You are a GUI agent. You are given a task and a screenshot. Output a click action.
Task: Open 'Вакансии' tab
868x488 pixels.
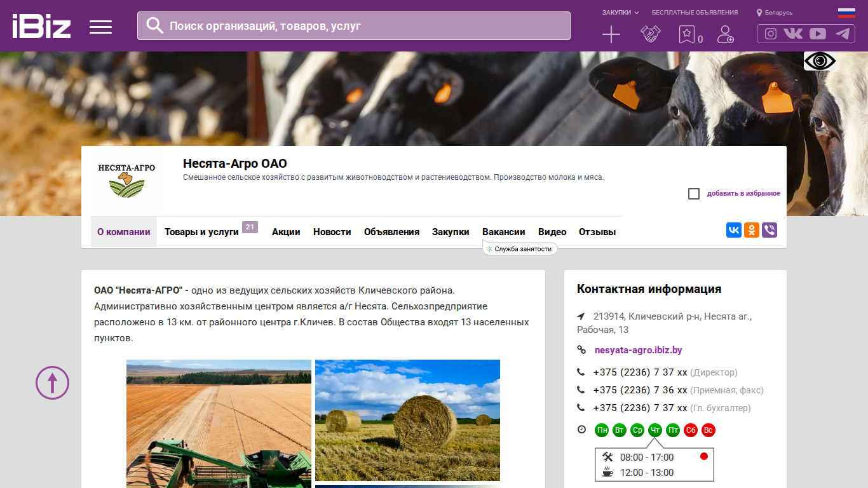504,232
